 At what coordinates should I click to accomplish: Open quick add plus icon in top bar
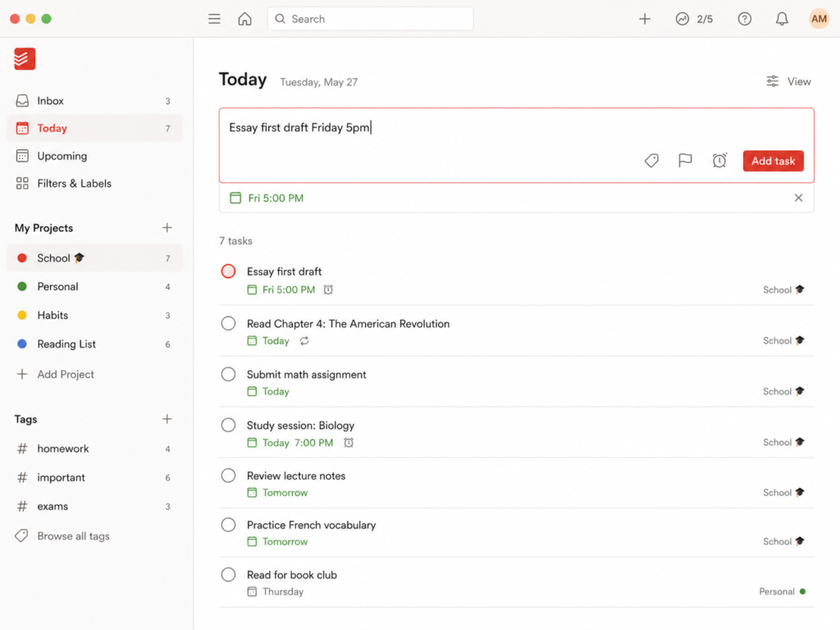click(x=645, y=19)
